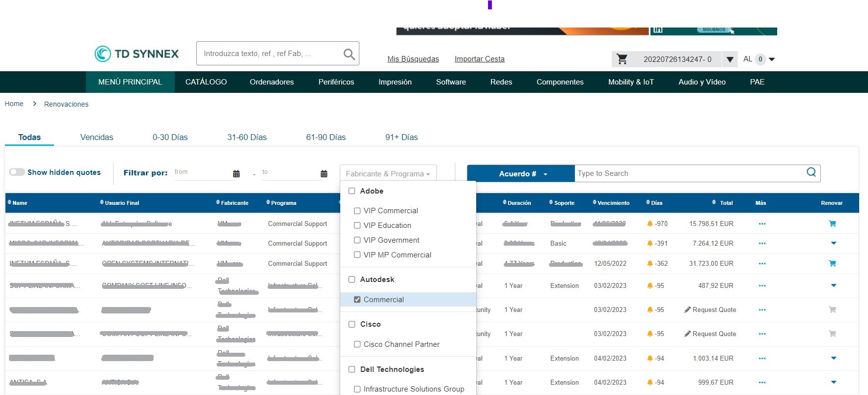Check the Dell Technologies checkbox
Image resolution: width=868 pixels, height=395 pixels.
(352, 369)
